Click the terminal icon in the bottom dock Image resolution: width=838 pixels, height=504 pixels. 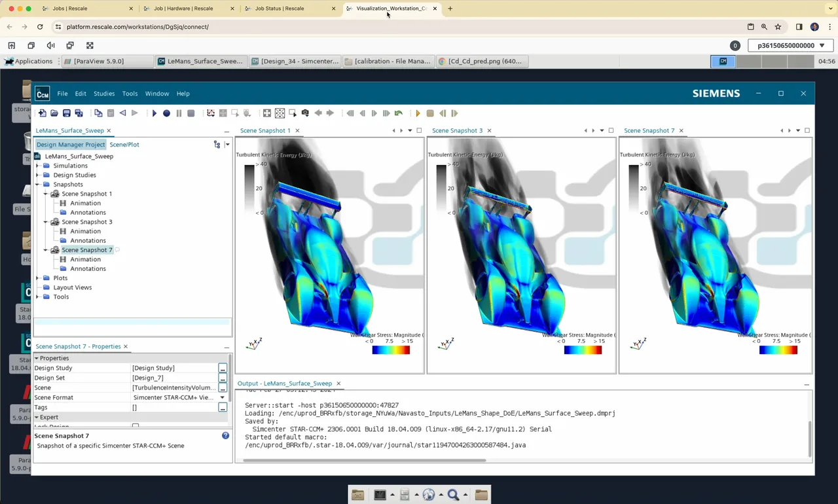[380, 495]
